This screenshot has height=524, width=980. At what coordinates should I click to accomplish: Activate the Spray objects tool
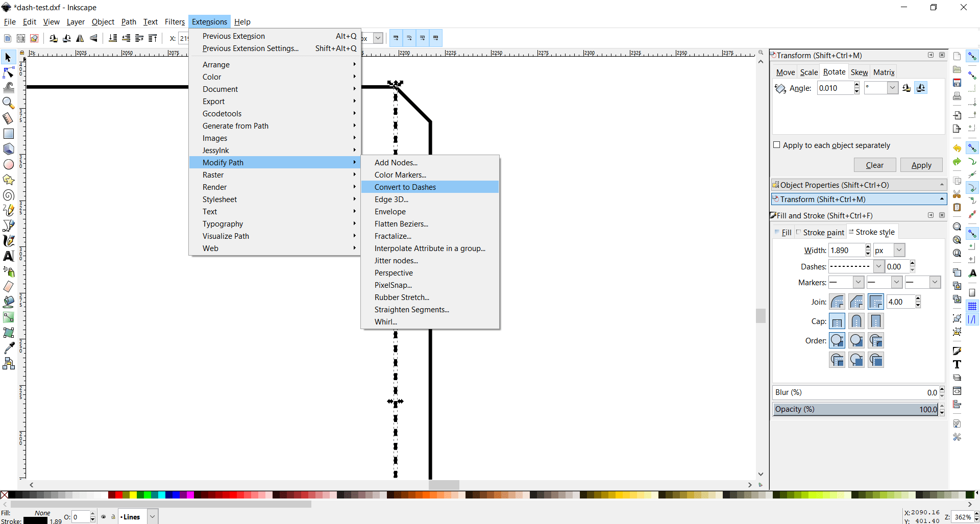point(9,271)
